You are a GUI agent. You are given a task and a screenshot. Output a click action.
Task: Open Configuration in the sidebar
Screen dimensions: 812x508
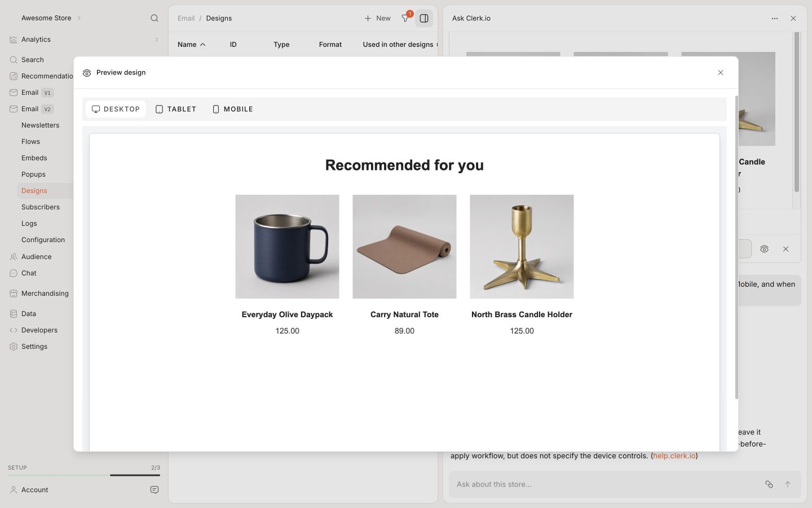[x=43, y=240]
